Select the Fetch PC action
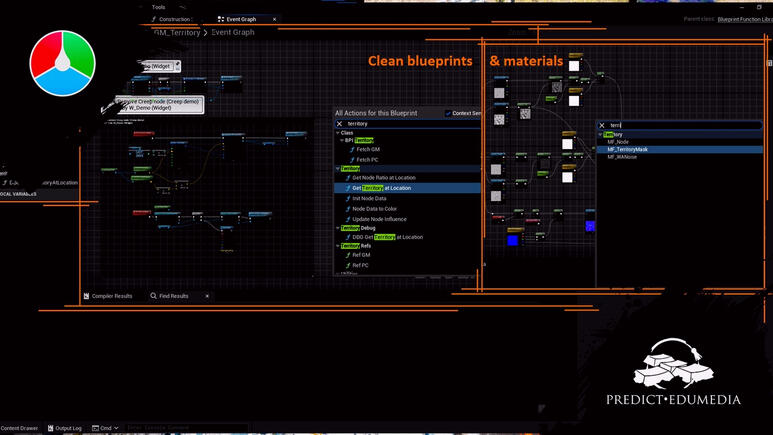The image size is (773, 435). [x=367, y=160]
